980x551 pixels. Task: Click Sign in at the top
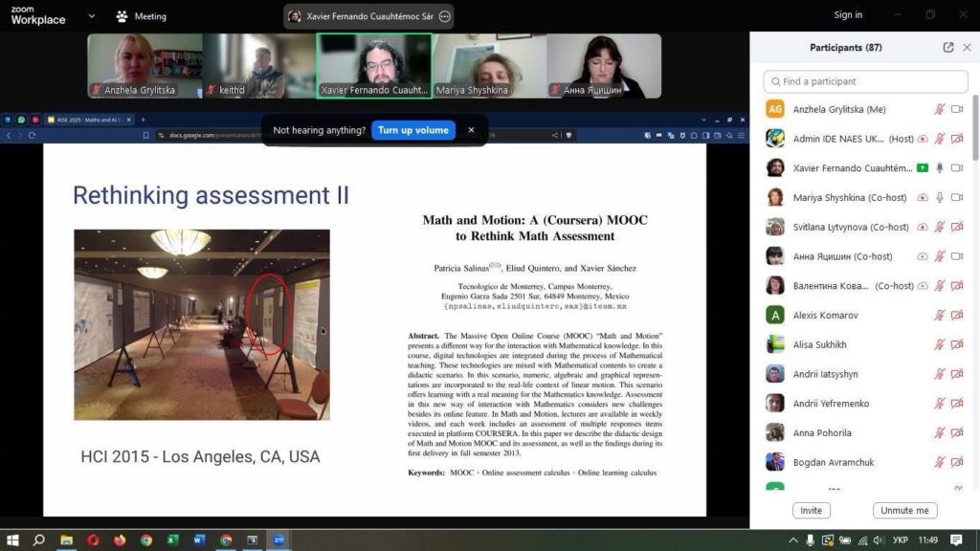tap(848, 15)
